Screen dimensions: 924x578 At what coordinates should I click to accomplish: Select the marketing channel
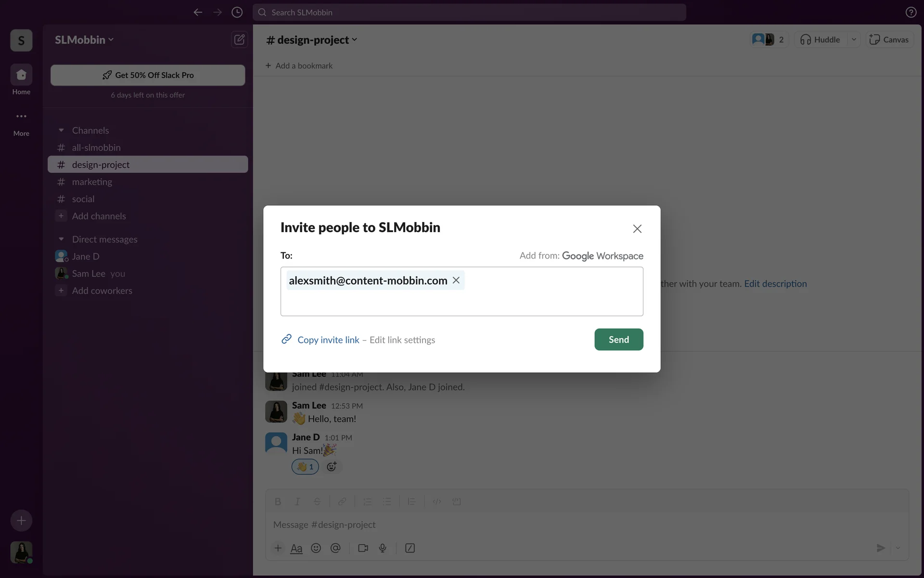92,182
